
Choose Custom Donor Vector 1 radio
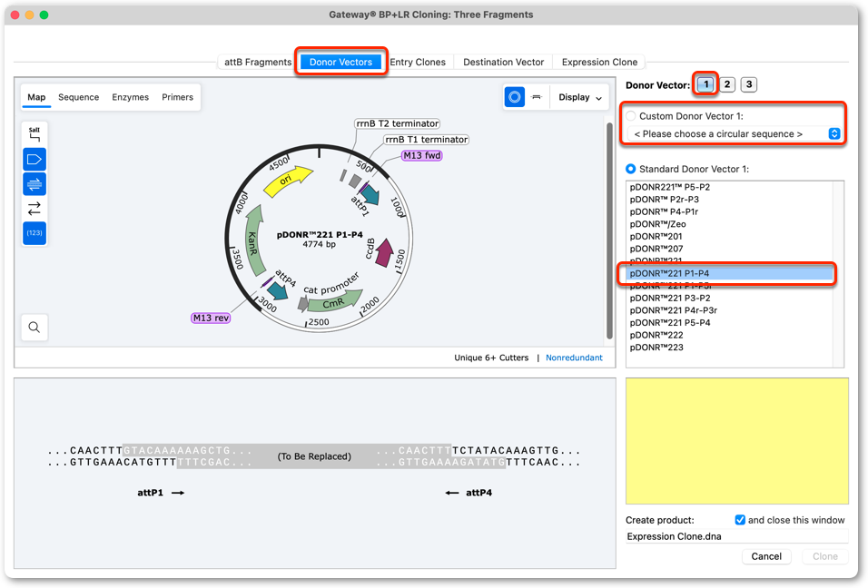click(x=631, y=116)
